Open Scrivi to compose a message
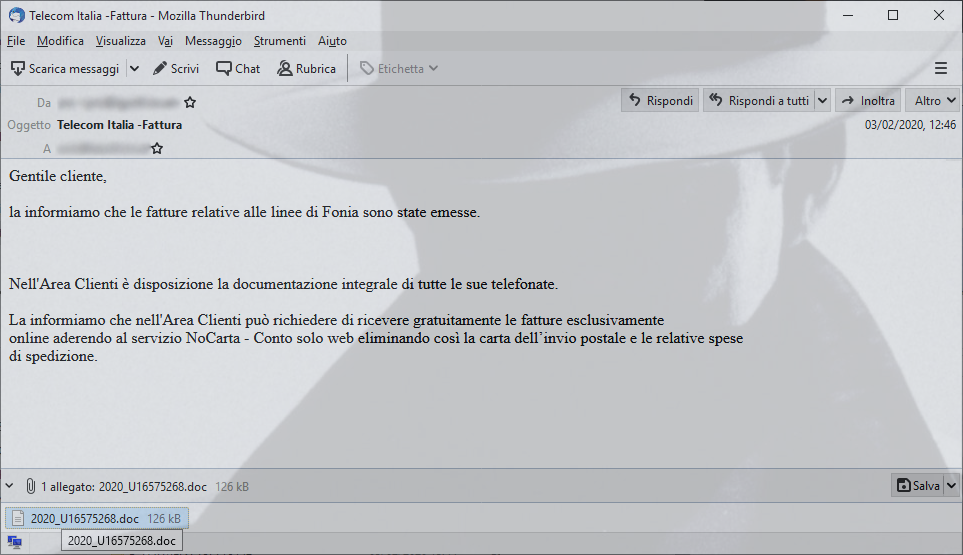This screenshot has height=555, width=963. pos(176,69)
